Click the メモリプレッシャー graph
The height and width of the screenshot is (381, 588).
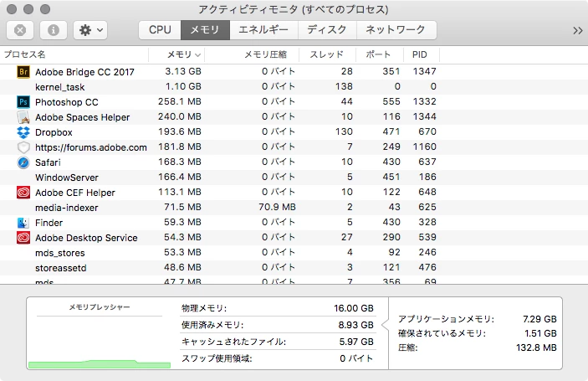(100, 342)
